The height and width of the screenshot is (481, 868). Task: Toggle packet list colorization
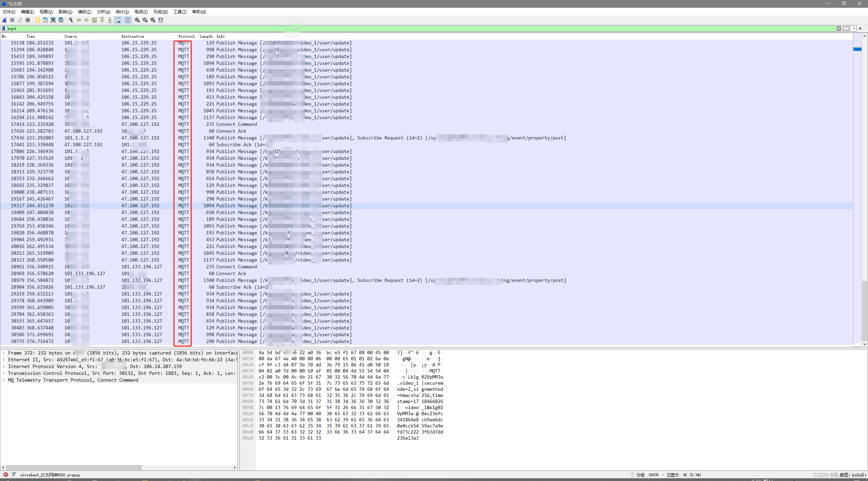(x=127, y=20)
